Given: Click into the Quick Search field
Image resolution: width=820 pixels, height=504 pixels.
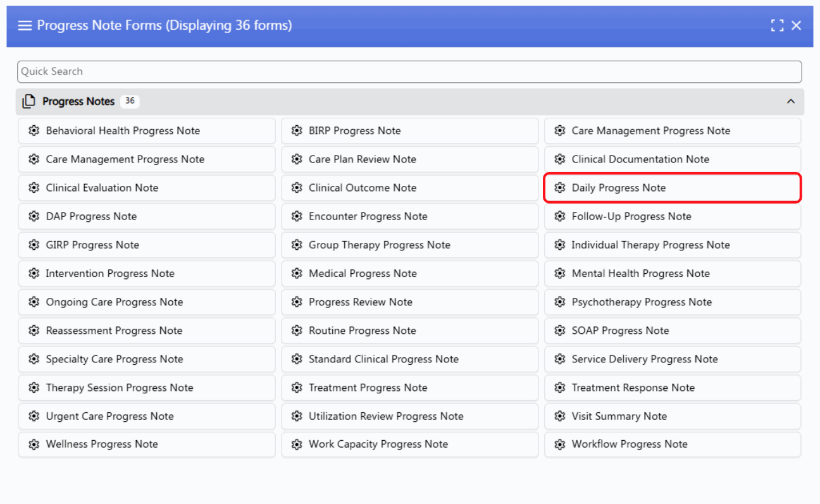Looking at the screenshot, I should (x=409, y=71).
